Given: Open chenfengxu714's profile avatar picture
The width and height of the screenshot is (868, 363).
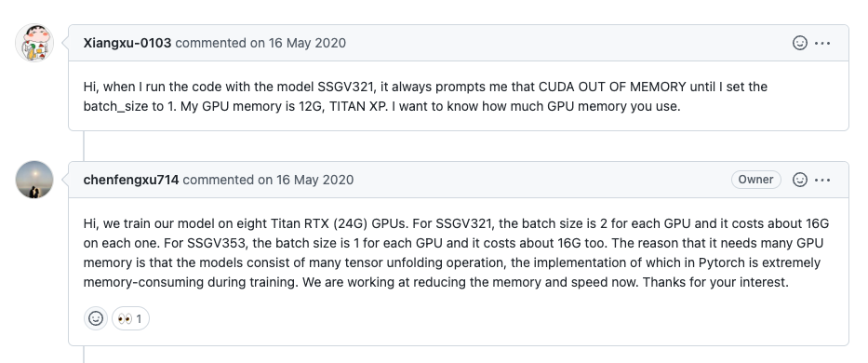Looking at the screenshot, I should (x=34, y=180).
